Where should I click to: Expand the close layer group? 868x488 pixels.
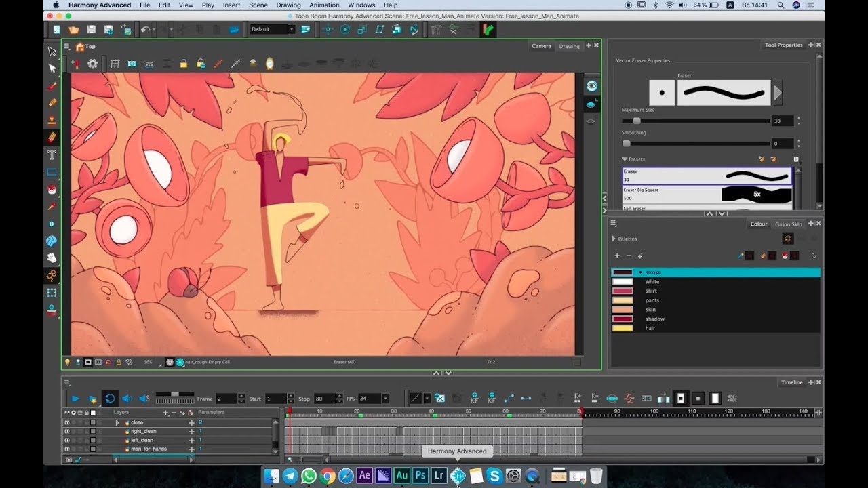click(x=117, y=422)
